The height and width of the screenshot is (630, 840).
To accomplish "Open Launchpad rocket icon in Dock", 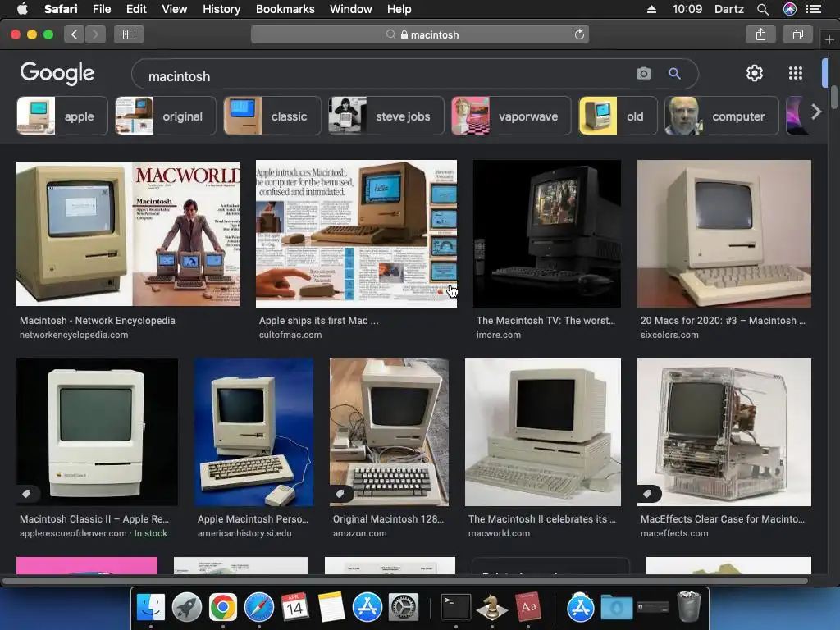I will click(x=187, y=607).
